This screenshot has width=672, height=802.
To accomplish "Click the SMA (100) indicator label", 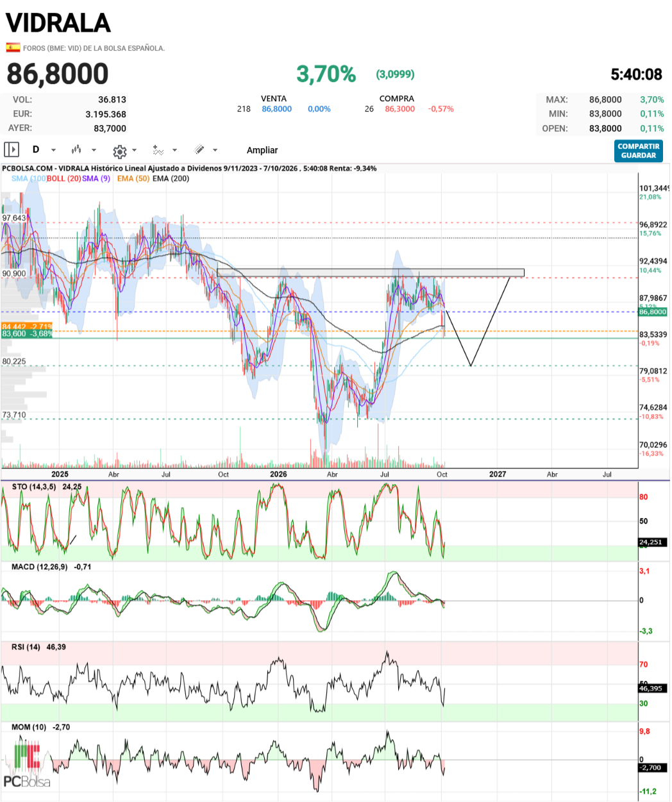I will pos(28,178).
